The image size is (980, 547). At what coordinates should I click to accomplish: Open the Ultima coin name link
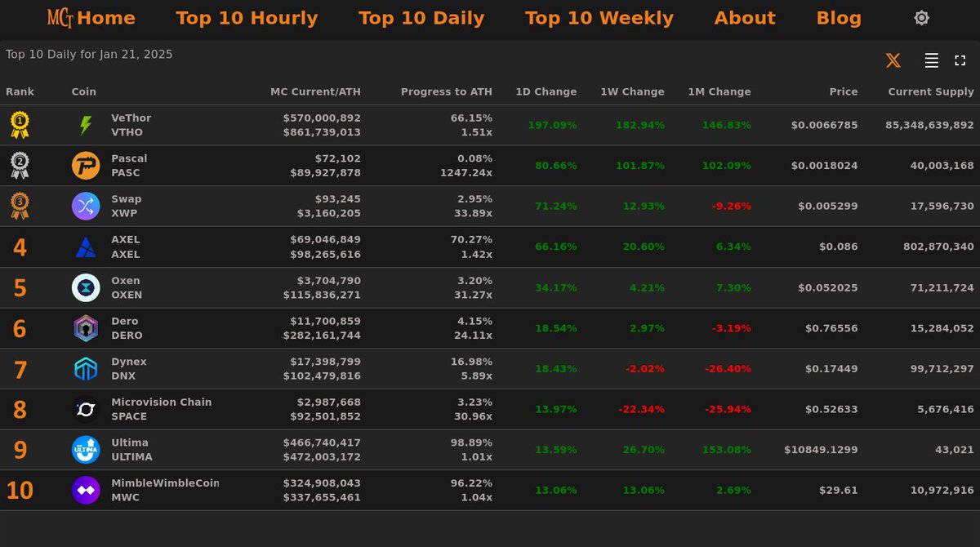pos(130,443)
